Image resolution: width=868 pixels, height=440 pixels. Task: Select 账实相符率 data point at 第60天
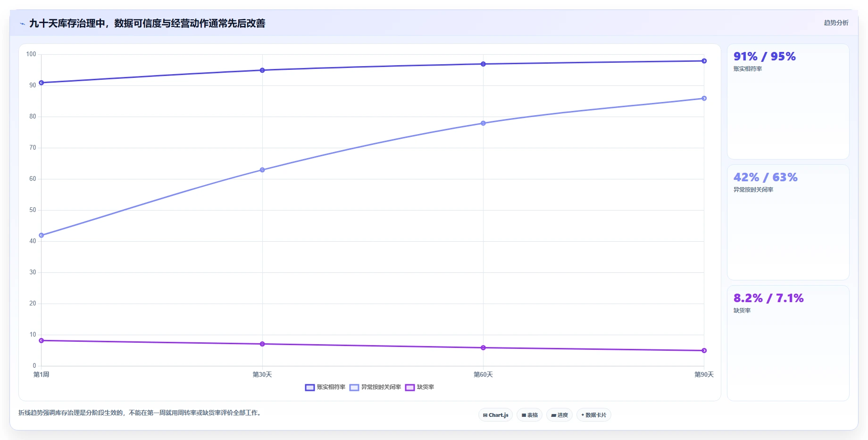point(483,64)
